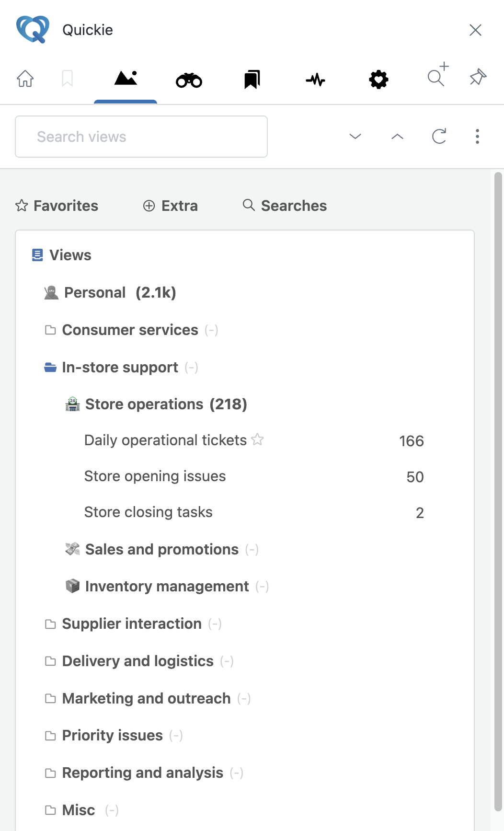Open the Extra section
Screen dimensions: 504x831
coord(170,206)
